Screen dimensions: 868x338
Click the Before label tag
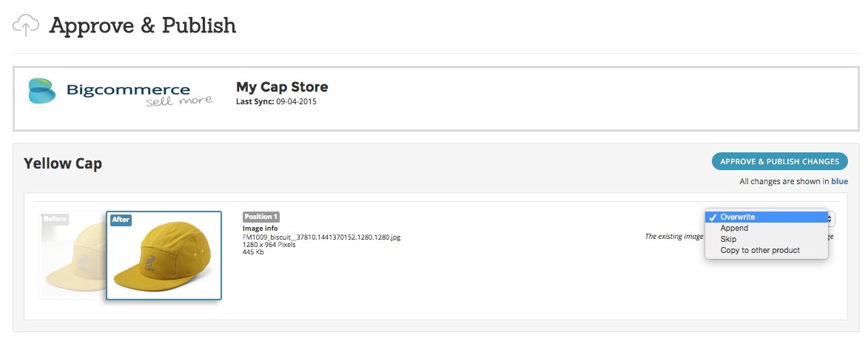coord(54,219)
